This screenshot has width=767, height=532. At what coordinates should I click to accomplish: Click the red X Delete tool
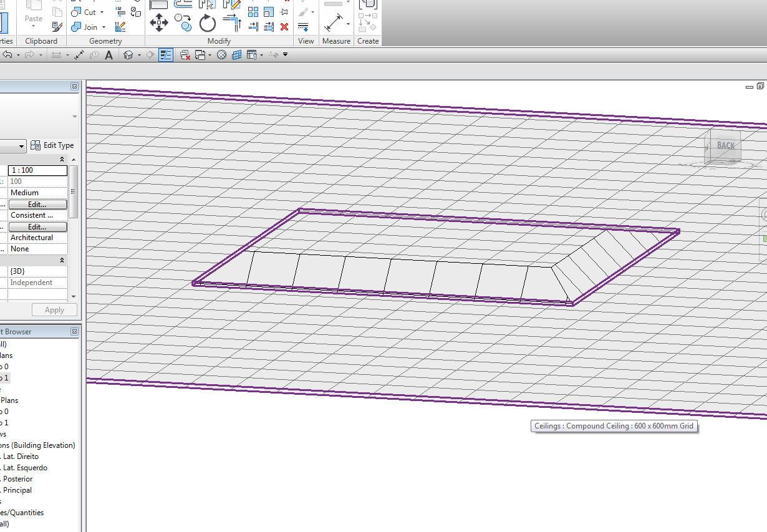[x=284, y=27]
